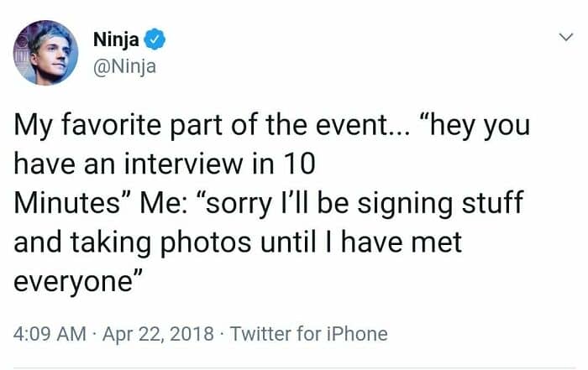Click the blue verified badge

coord(155,37)
